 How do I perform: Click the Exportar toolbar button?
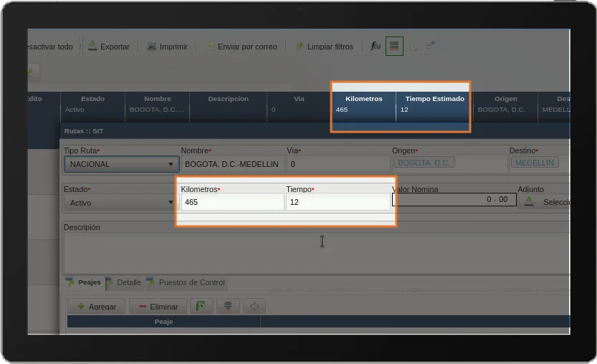[x=109, y=47]
